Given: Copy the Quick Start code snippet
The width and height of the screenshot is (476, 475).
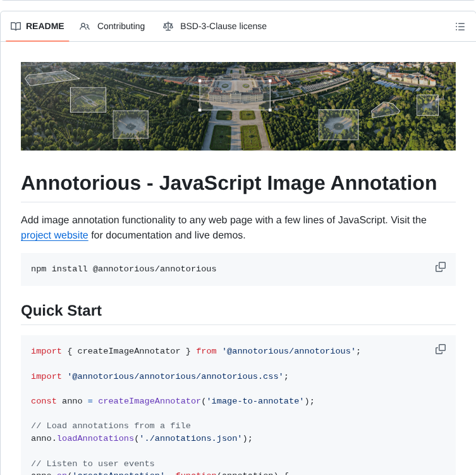Looking at the screenshot, I should (x=441, y=350).
